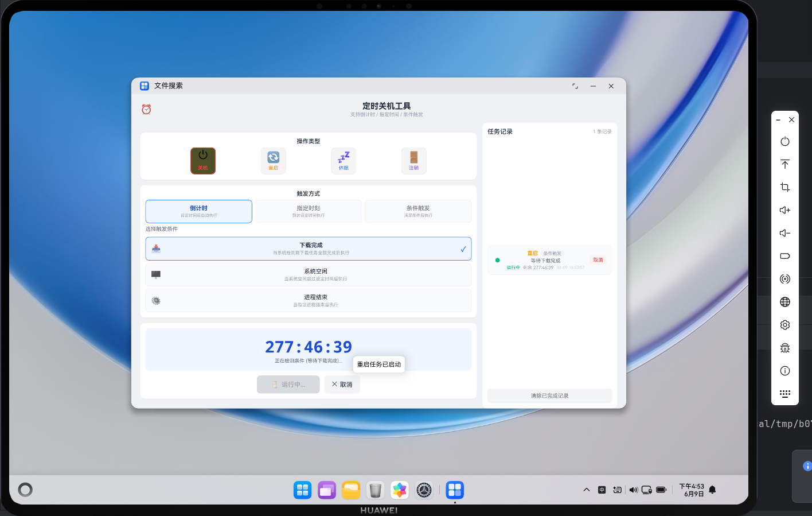Expand the hidden tray icons chevron
The image size is (812, 516).
[x=586, y=490]
